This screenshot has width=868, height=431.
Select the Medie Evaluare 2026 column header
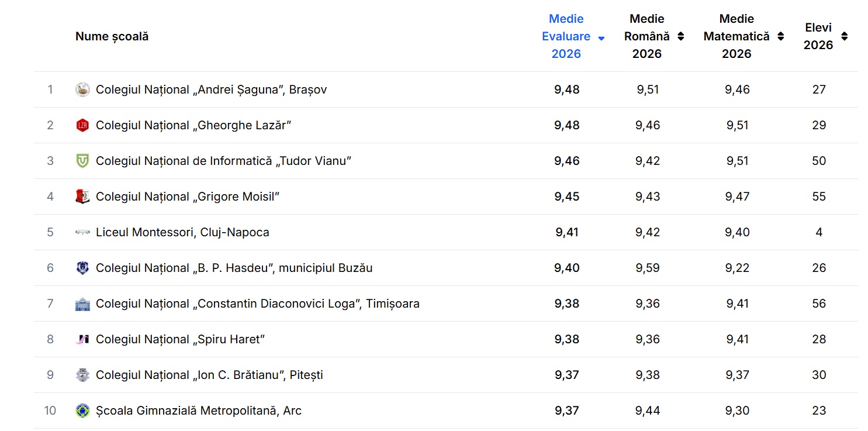(x=566, y=36)
